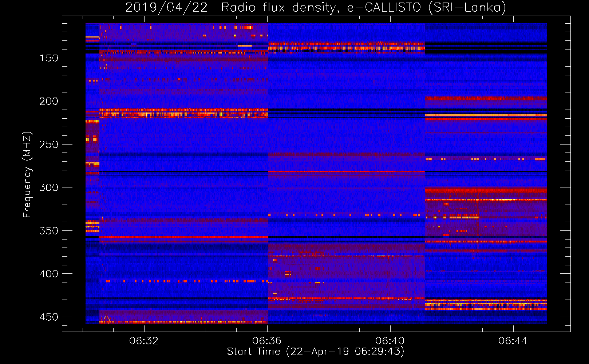
Task: Click the "Start Time (22-Apr-19 06:29:43)" axis label
Action: pyautogui.click(x=316, y=352)
